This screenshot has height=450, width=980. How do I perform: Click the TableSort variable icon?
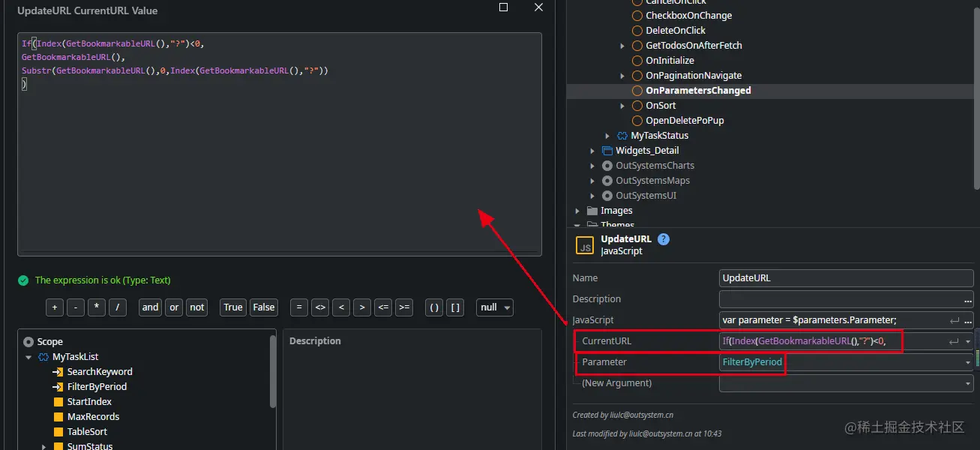58,431
